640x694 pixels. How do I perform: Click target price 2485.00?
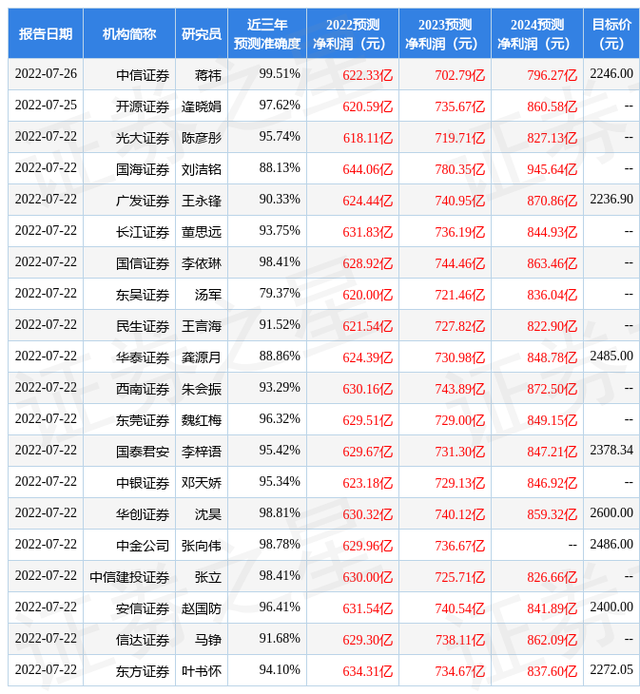[x=611, y=356]
